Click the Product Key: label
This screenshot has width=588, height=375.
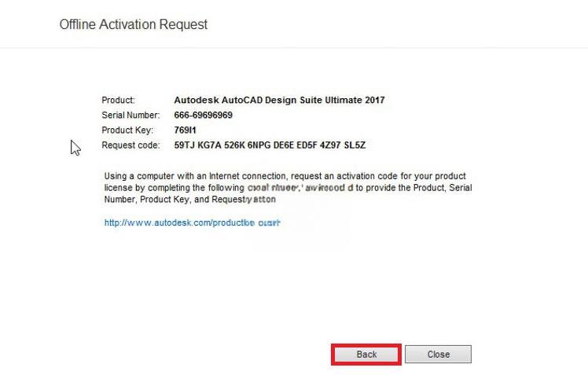[x=127, y=131]
